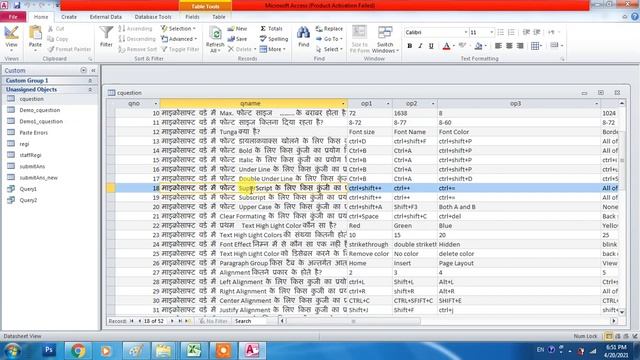Viewport: 640px width, 360px height.
Task: Open the Find binoculars tool
Action: click(303, 33)
